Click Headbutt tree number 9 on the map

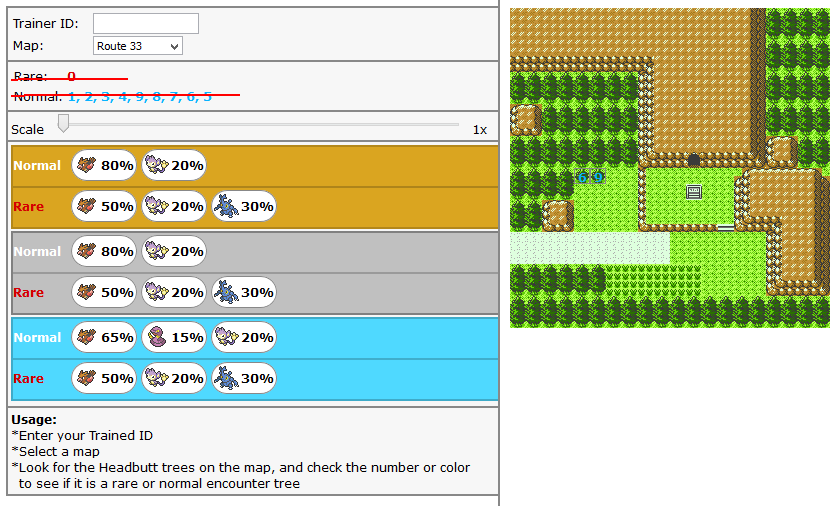pyautogui.click(x=598, y=177)
